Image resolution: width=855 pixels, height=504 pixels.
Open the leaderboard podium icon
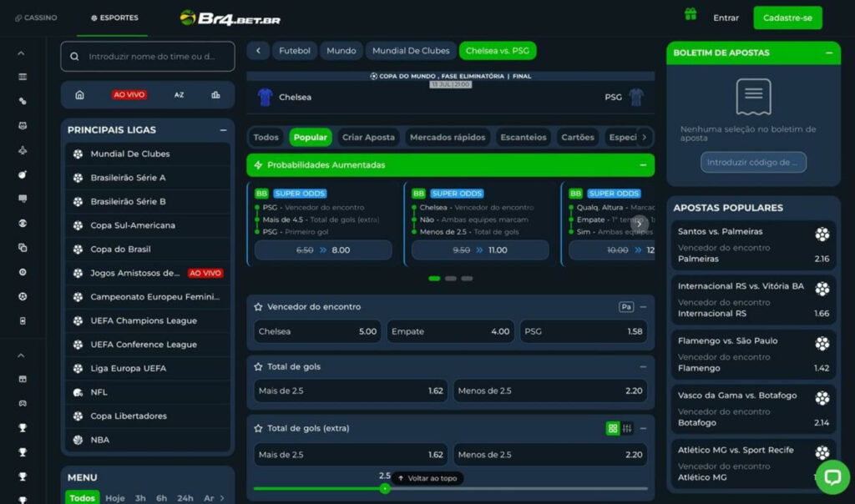[215, 95]
